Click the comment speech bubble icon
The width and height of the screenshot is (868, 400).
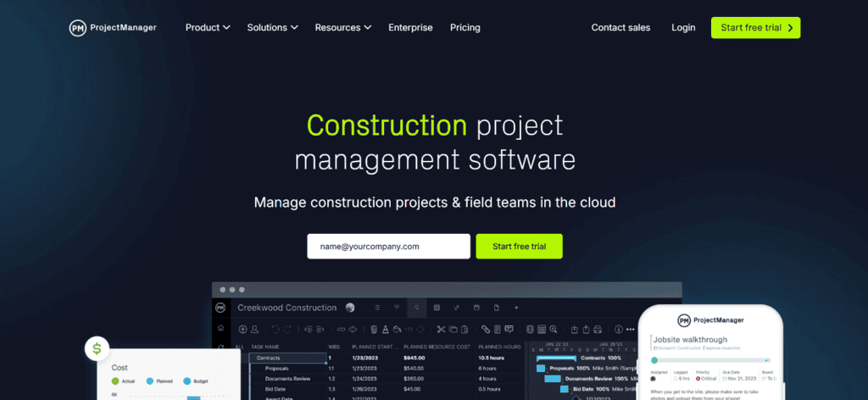pos(509,329)
